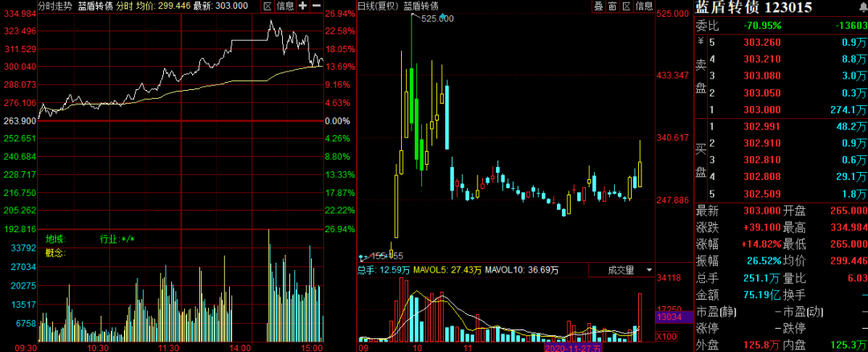The width and height of the screenshot is (868, 352).
Task: Click the 行业 label on the intraday chart
Action: pos(108,239)
